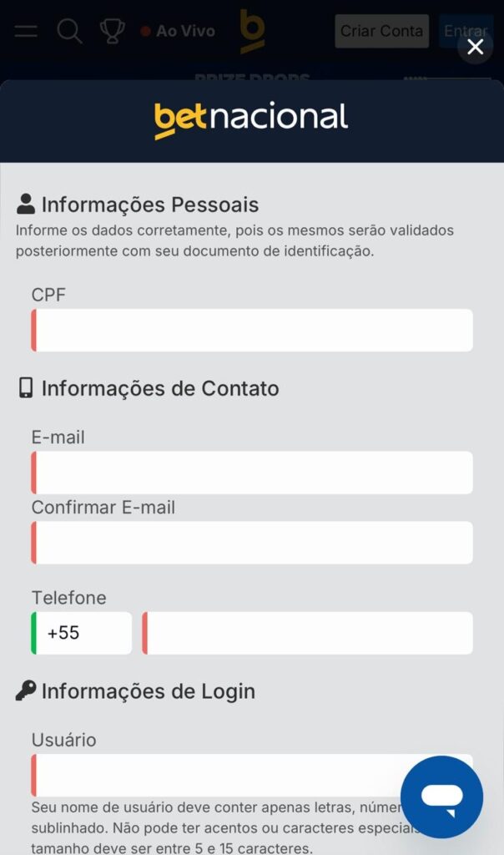Select the Ao Vivo section
504x855 pixels.
[x=177, y=30]
